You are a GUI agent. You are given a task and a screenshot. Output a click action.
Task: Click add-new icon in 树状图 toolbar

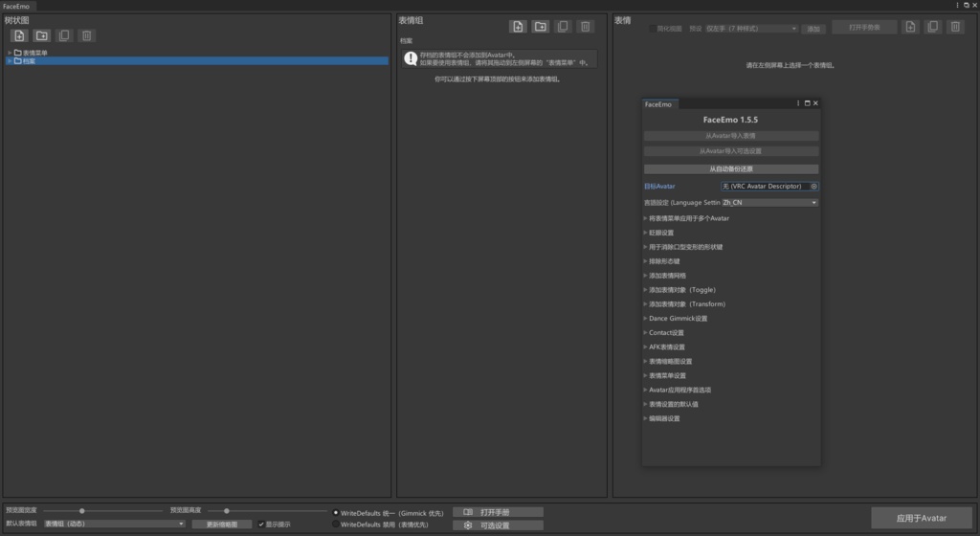pos(19,35)
